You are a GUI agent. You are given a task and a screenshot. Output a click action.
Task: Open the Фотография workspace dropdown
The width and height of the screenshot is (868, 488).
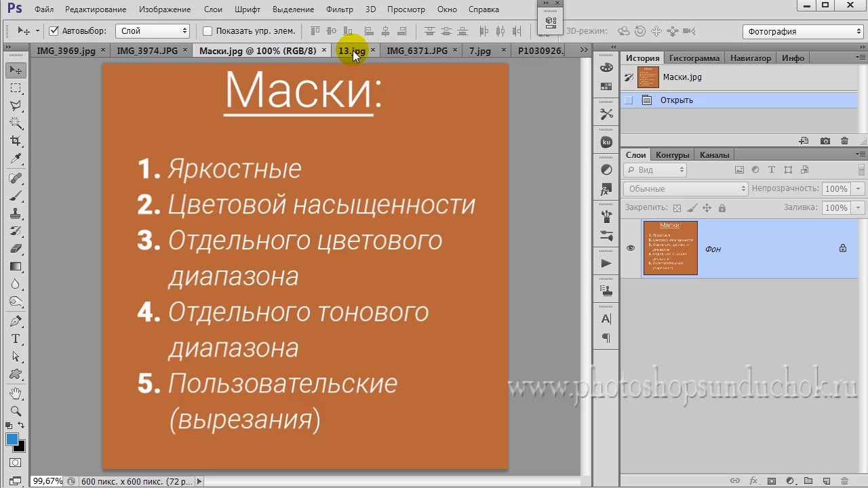pyautogui.click(x=803, y=31)
